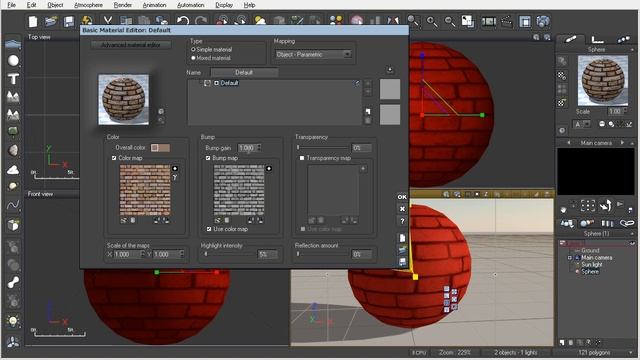Viewport: 640px width, 360px height.
Task: Select the Text tool in left toolbar
Action: pos(13,79)
